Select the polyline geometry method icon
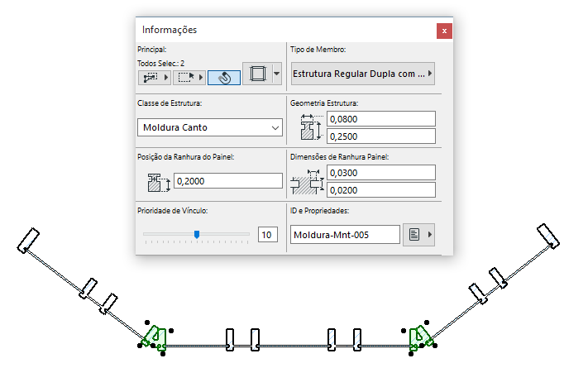The width and height of the screenshot is (588, 387). pos(151,78)
